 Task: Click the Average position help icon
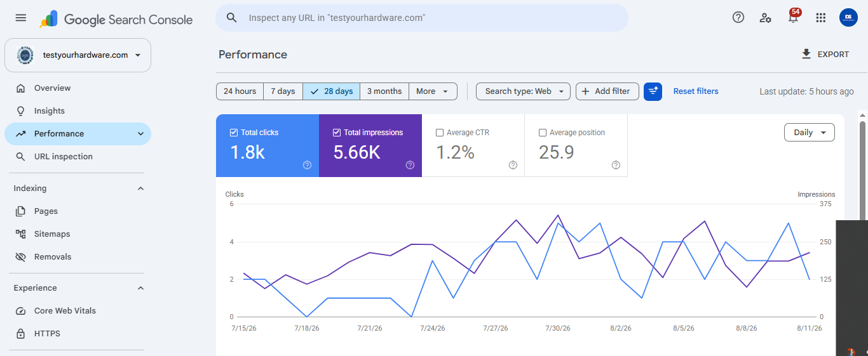616,165
